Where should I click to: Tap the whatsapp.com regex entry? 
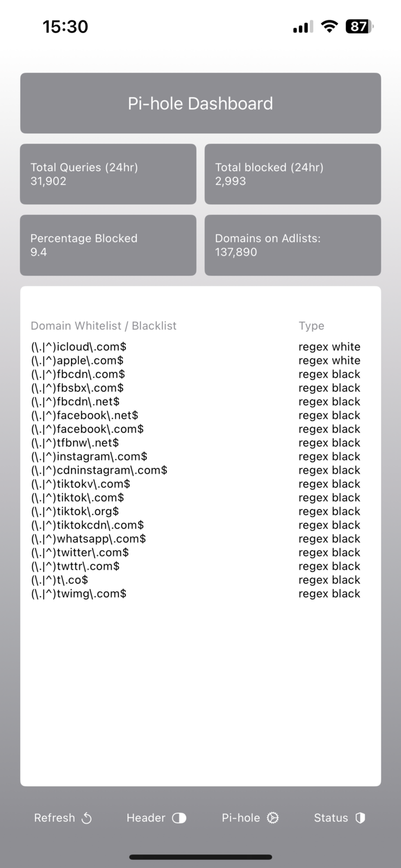click(x=89, y=539)
